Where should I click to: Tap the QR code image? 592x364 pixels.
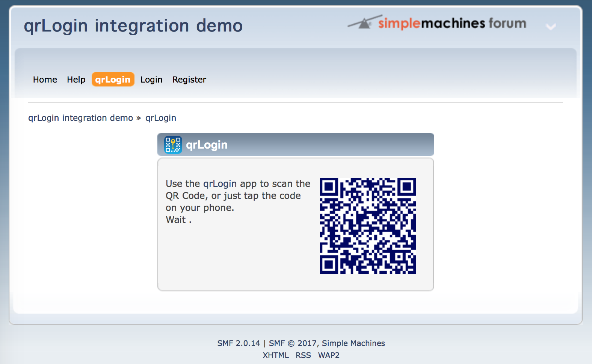[368, 226]
